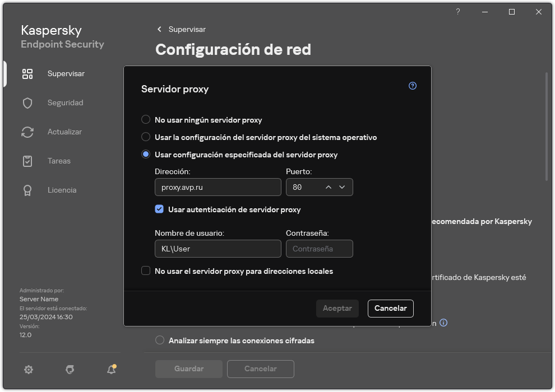Open the settings gear at bottom left

click(x=28, y=370)
